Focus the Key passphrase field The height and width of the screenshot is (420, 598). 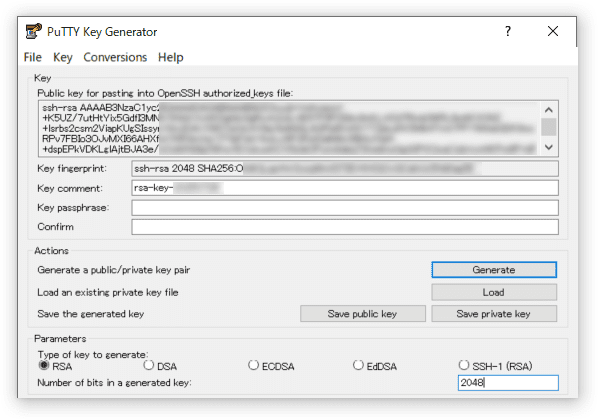(x=345, y=208)
